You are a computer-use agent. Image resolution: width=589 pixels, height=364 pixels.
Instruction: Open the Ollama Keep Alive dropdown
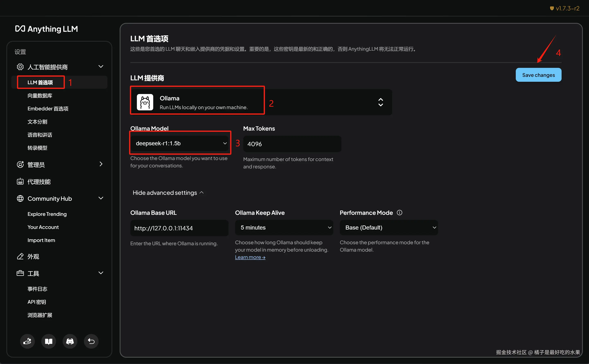click(284, 227)
